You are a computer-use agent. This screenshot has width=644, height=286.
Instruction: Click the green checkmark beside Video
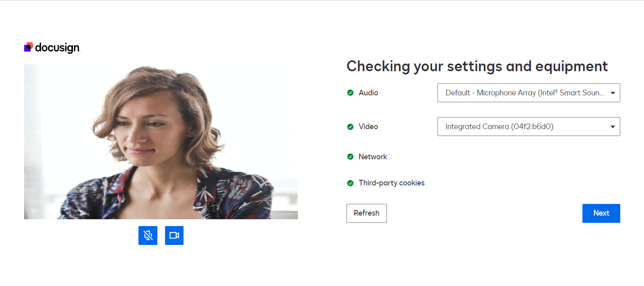click(350, 127)
